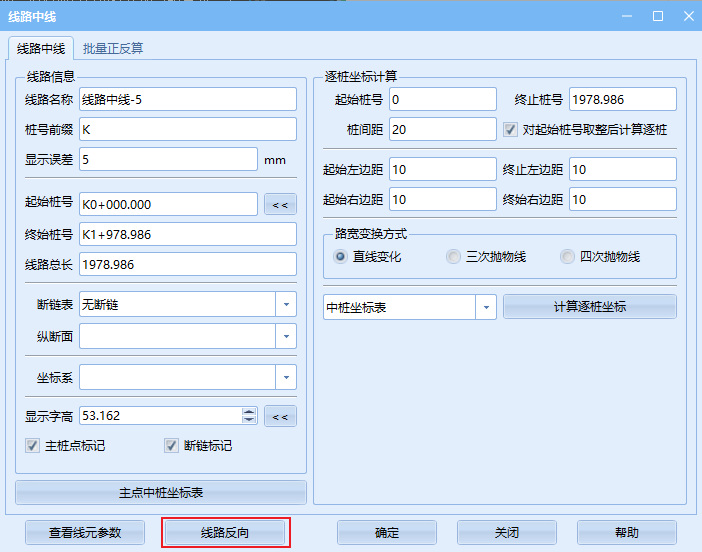This screenshot has width=702, height=552.
Task: Click the 线路名称 input field
Action: tap(188, 99)
